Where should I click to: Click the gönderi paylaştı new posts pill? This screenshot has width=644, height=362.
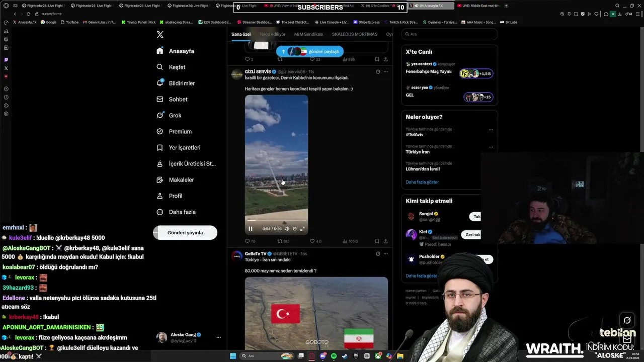click(310, 51)
